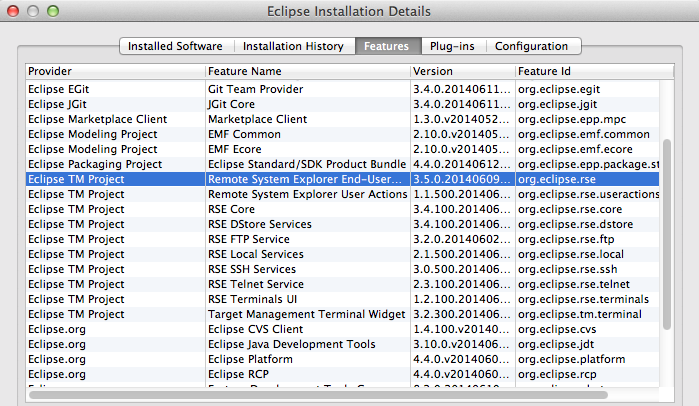The width and height of the screenshot is (699, 406).
Task: Switch to the Plug-ins tab
Action: coord(451,46)
